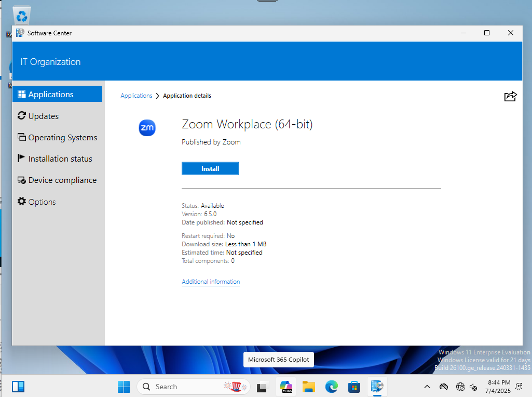Screen dimensions: 532x397
Task: Open the Applications section in sidebar
Action: coord(57,94)
